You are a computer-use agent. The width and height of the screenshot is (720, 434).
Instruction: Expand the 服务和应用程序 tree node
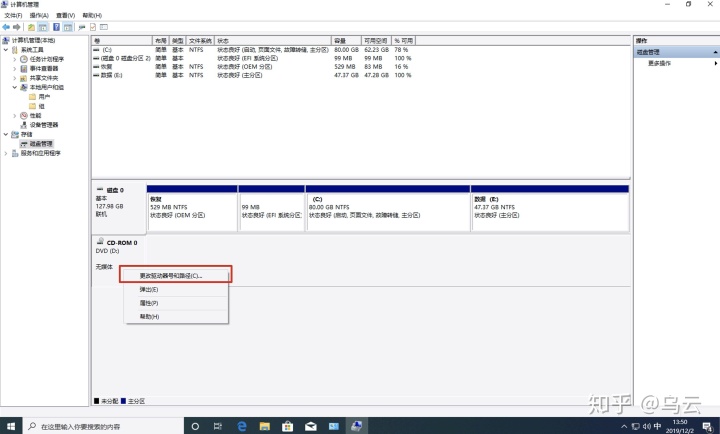click(x=6, y=153)
